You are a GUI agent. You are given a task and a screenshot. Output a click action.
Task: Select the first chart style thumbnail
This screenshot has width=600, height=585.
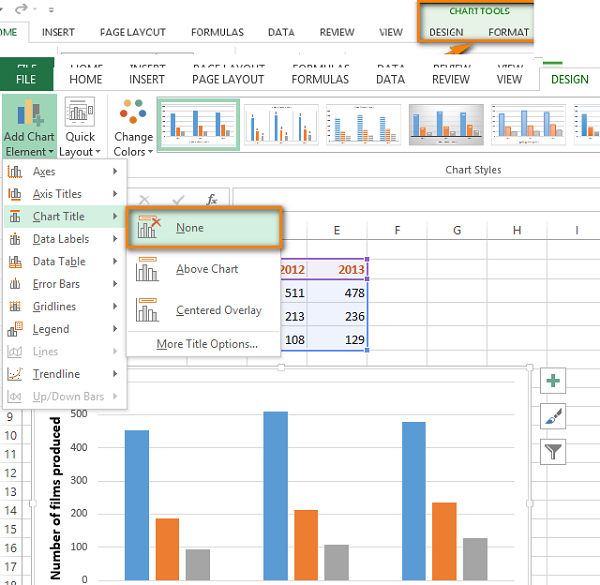[198, 125]
